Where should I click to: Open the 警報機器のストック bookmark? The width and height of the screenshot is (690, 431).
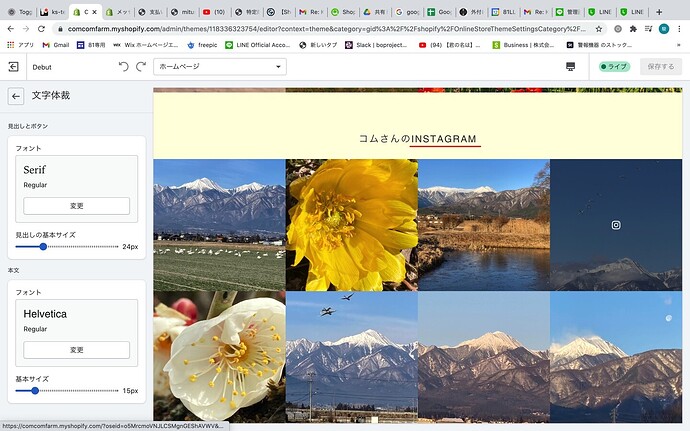tap(599, 45)
